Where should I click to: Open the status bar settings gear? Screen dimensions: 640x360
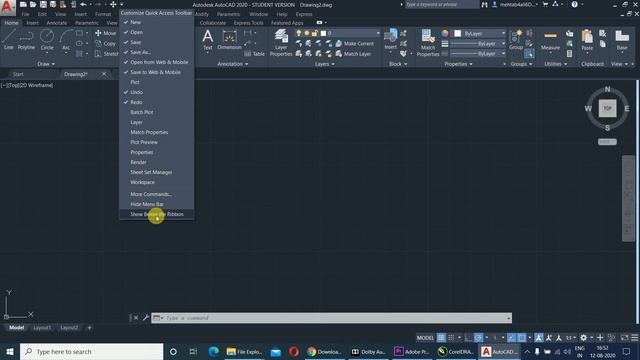[584, 338]
